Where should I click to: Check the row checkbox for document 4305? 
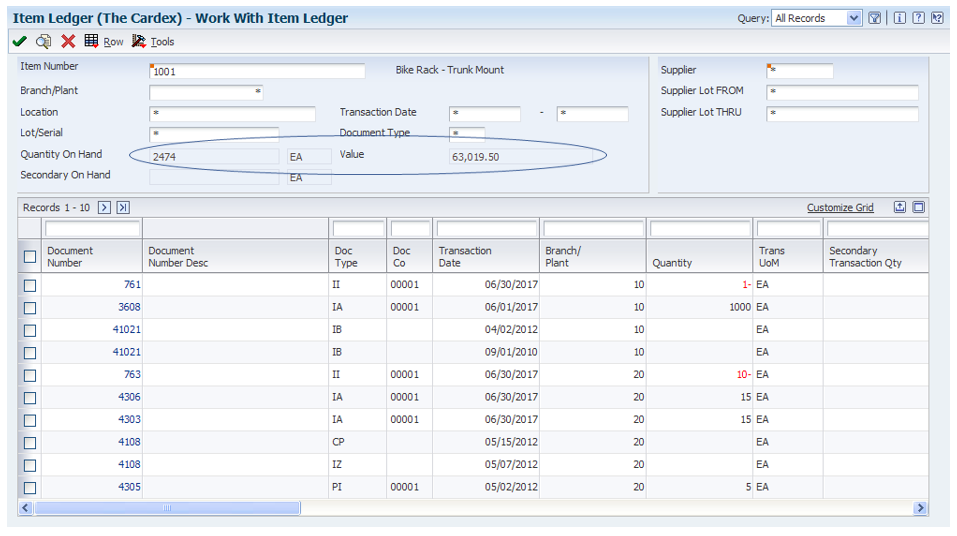coord(29,488)
